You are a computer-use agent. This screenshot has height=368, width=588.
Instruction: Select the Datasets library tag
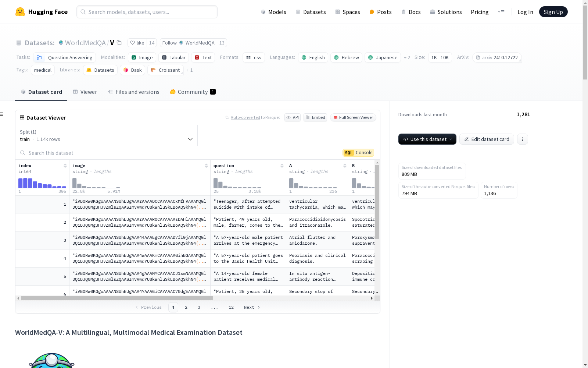(100, 70)
